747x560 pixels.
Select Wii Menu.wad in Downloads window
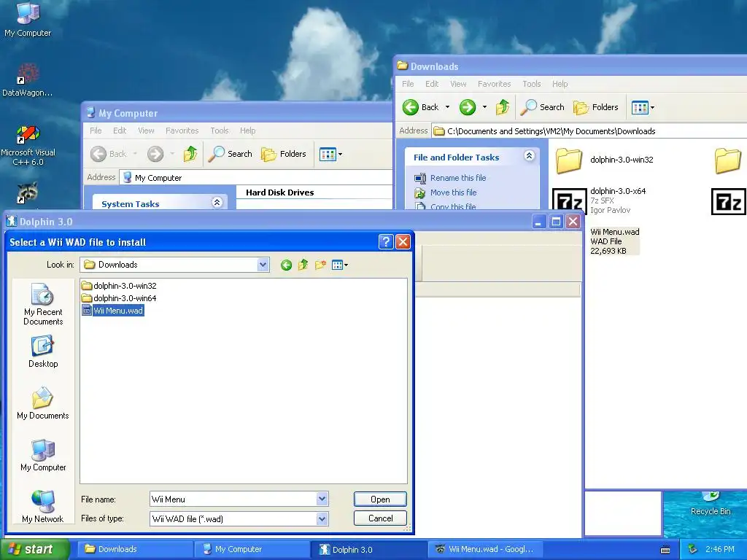(x=614, y=241)
